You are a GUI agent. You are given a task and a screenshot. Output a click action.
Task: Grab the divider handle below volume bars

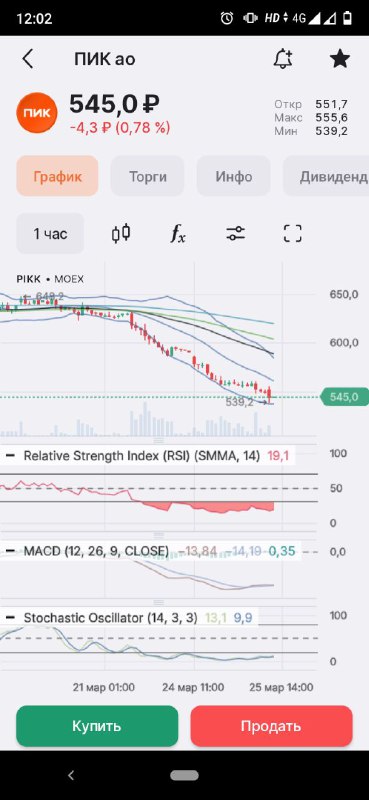158,440
